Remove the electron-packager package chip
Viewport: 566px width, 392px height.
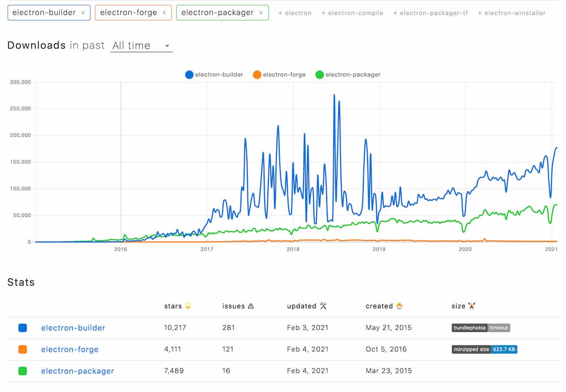(x=262, y=12)
